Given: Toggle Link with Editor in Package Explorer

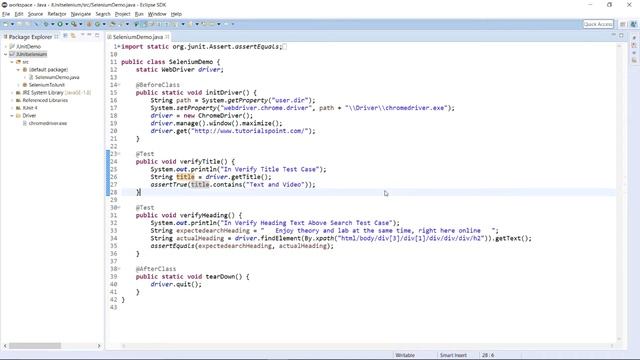Looking at the screenshot, I should 73,36.
